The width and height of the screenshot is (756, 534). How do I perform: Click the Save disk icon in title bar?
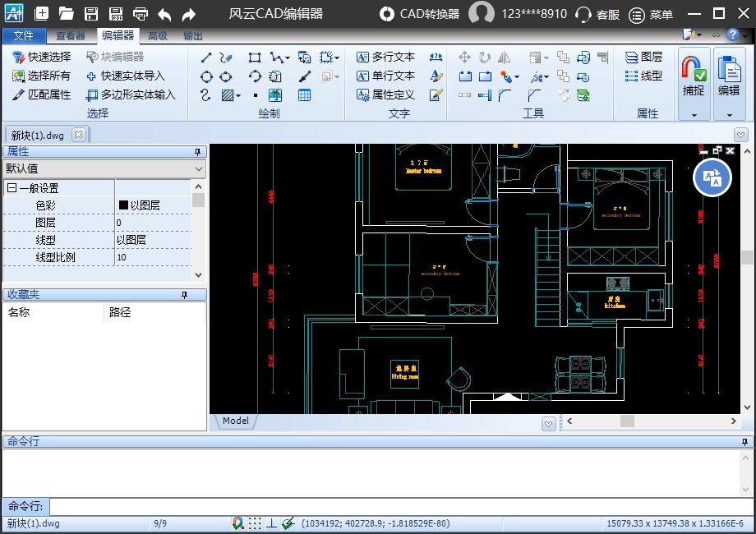point(91,13)
